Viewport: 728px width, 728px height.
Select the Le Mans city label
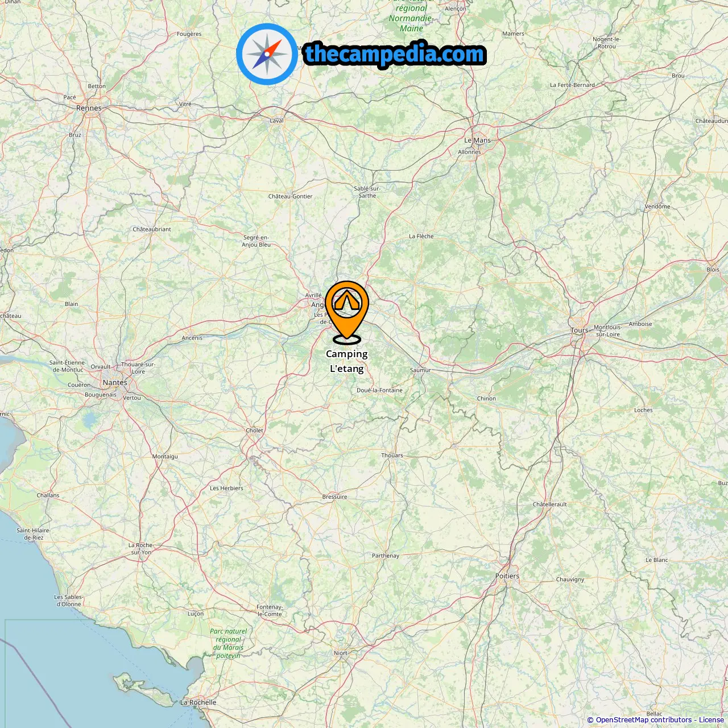click(x=477, y=140)
